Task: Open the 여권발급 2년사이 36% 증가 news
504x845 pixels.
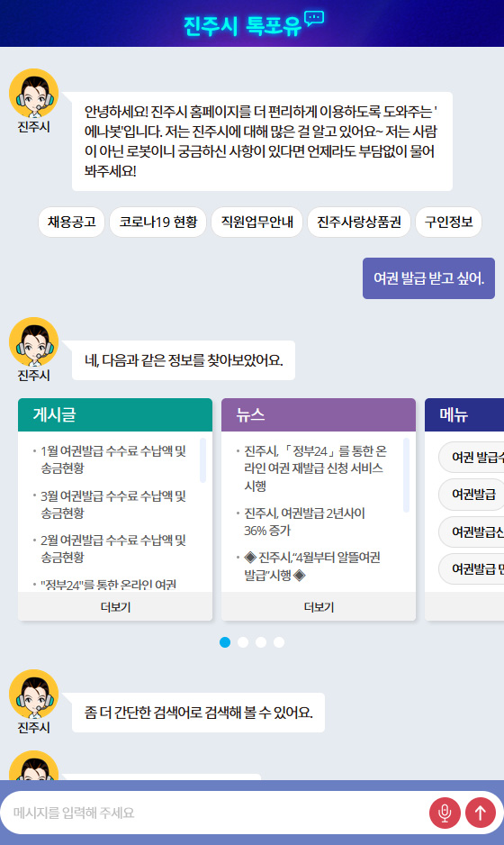Action: (305, 522)
